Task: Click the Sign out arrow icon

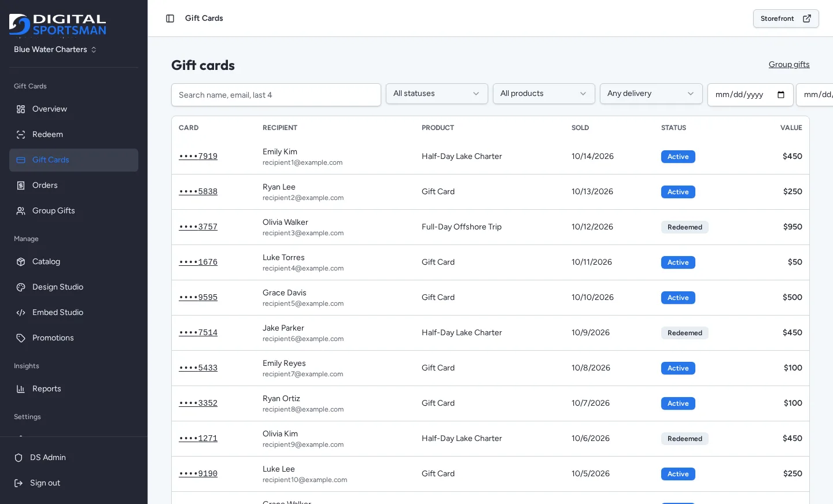Action: click(19, 483)
